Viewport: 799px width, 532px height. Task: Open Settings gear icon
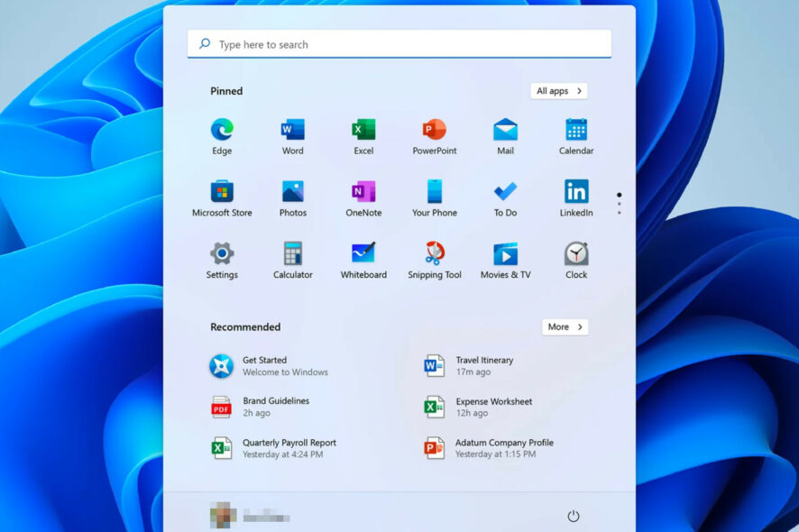(222, 253)
